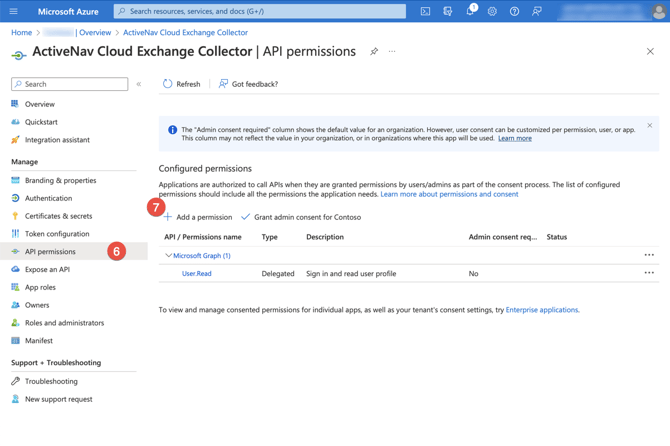This screenshot has width=670, height=446.
Task: Open Cloud Shell from top bar
Action: (x=425, y=12)
